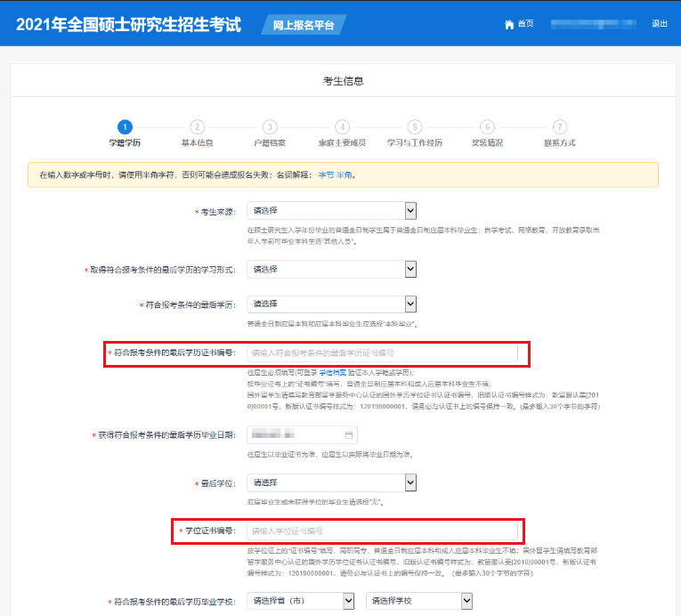
Task: Open the 请选择省（市） dropdown
Action: [304, 601]
